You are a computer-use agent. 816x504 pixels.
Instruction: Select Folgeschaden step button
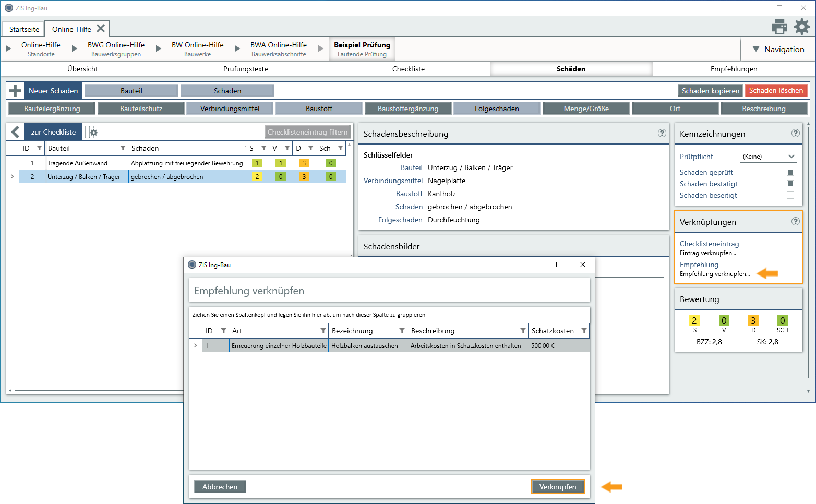[497, 109]
